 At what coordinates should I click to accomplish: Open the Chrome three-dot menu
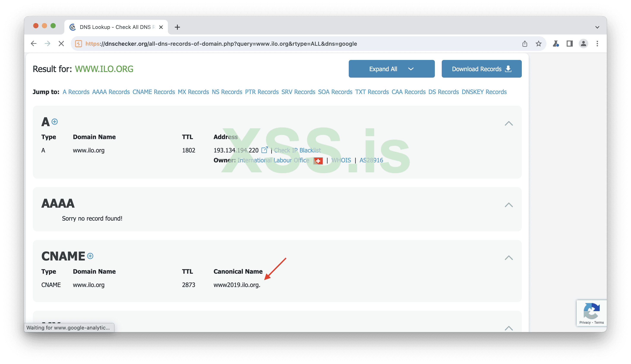pos(597,44)
